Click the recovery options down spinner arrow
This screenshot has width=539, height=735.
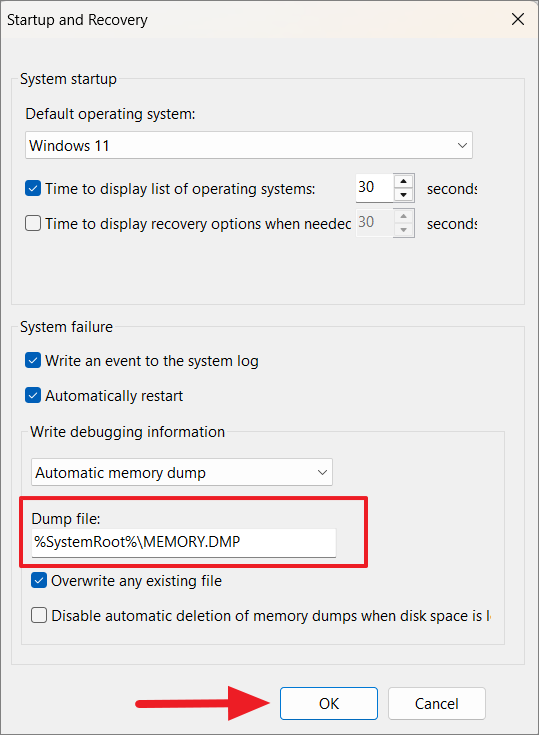404,230
